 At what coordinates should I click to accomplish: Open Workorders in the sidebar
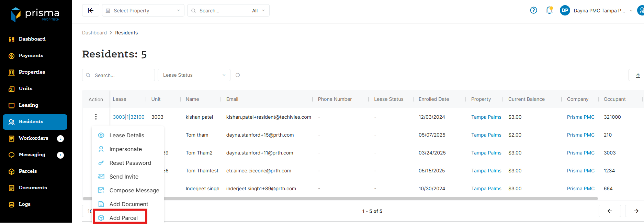tap(33, 138)
